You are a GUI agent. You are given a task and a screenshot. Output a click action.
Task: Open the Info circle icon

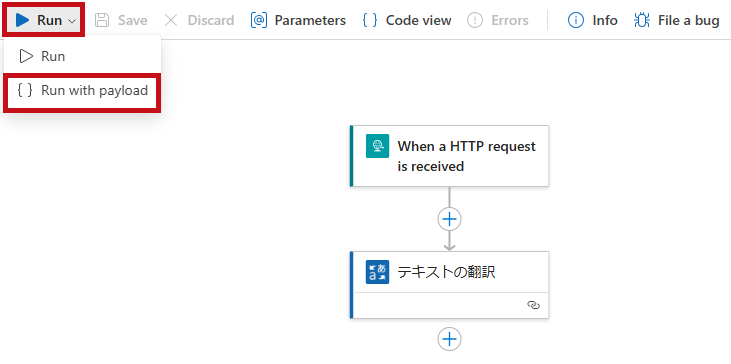click(x=576, y=20)
